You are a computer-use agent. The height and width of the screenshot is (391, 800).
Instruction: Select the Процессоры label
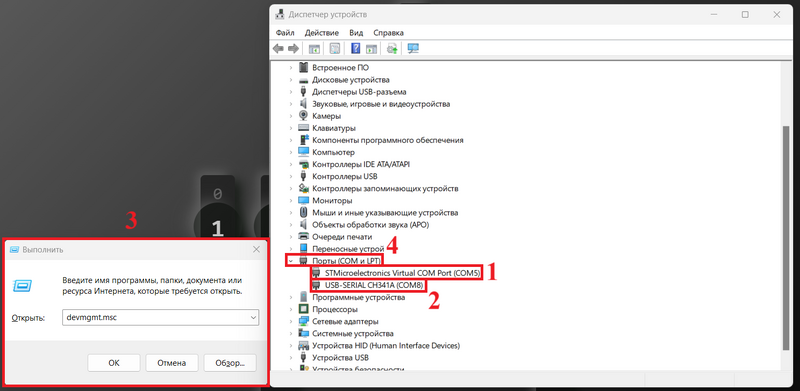point(335,309)
